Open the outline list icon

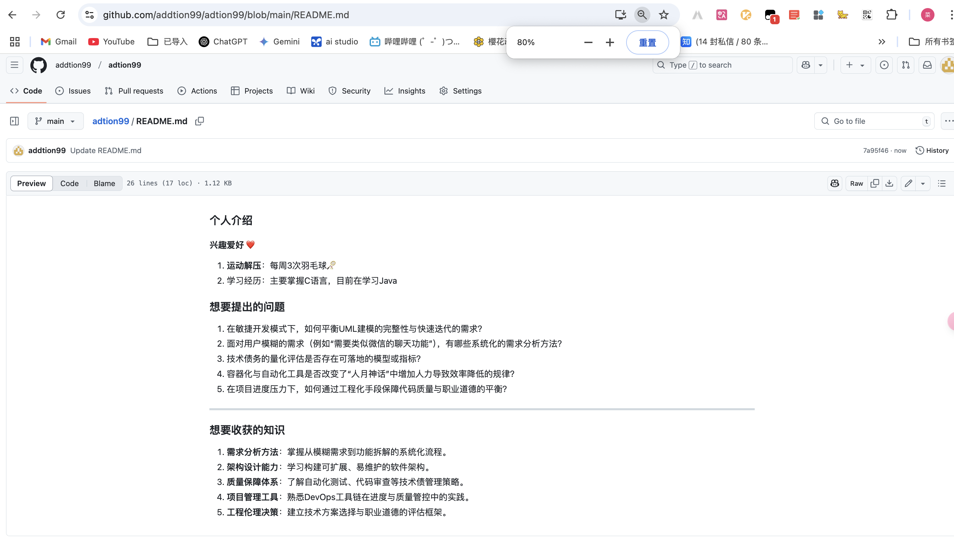942,183
